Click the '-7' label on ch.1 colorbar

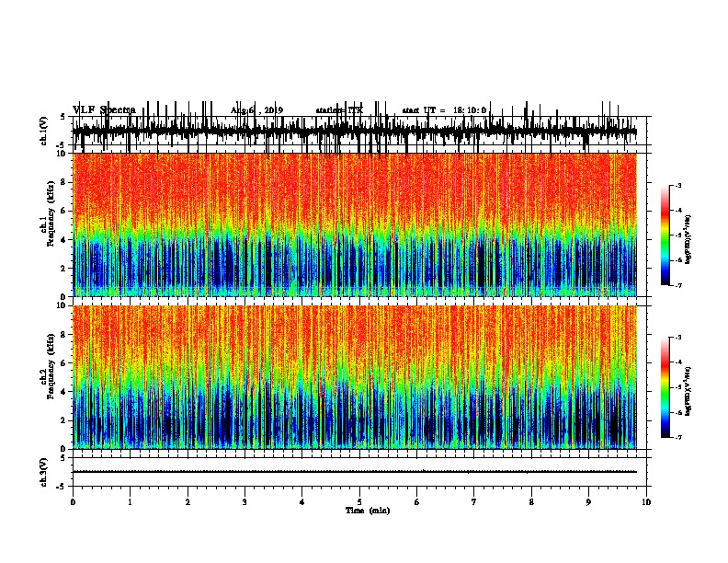coord(677,285)
